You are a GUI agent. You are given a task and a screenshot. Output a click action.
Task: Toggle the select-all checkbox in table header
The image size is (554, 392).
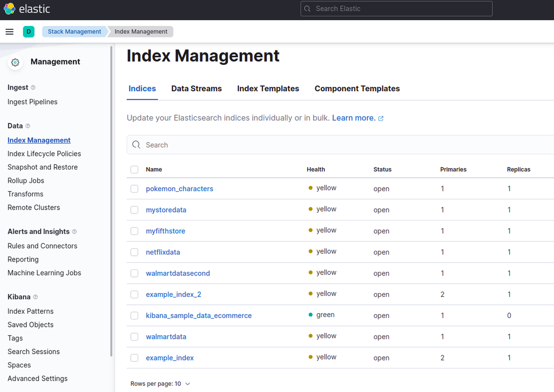(134, 170)
